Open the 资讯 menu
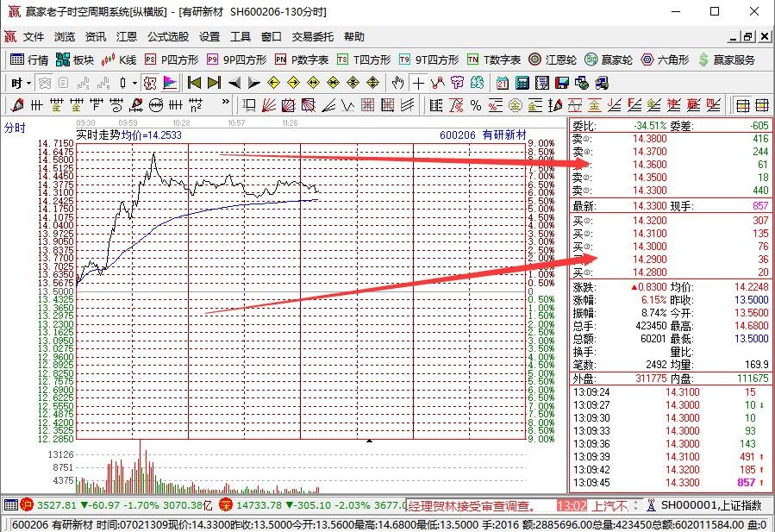Viewport: 775px width, 532px height. pyautogui.click(x=96, y=36)
